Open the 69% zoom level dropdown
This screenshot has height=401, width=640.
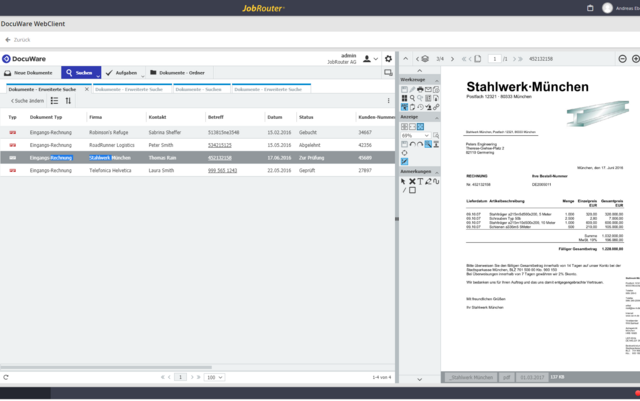[416, 136]
